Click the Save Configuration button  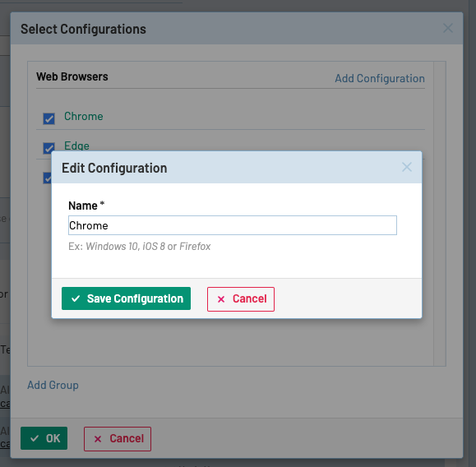[x=126, y=298]
